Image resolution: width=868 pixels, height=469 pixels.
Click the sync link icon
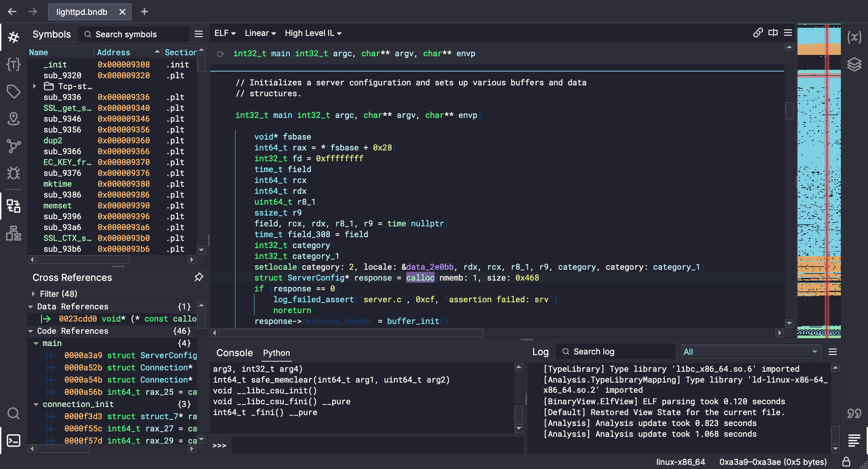(758, 33)
